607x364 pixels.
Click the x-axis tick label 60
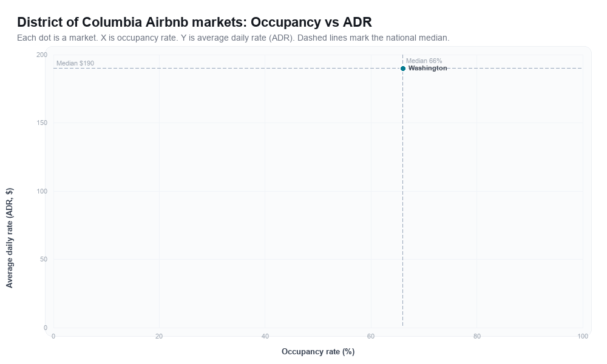[371, 336]
